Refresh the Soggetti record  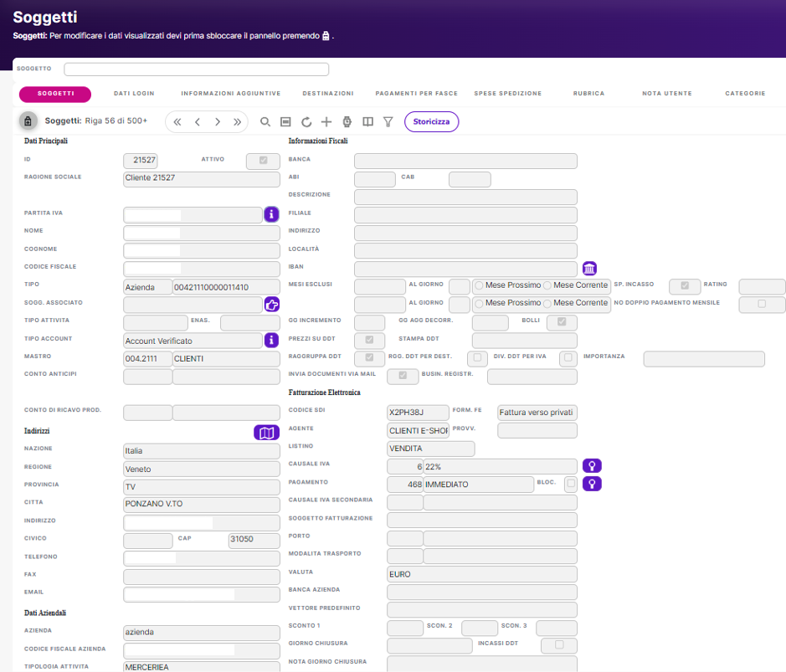(306, 122)
